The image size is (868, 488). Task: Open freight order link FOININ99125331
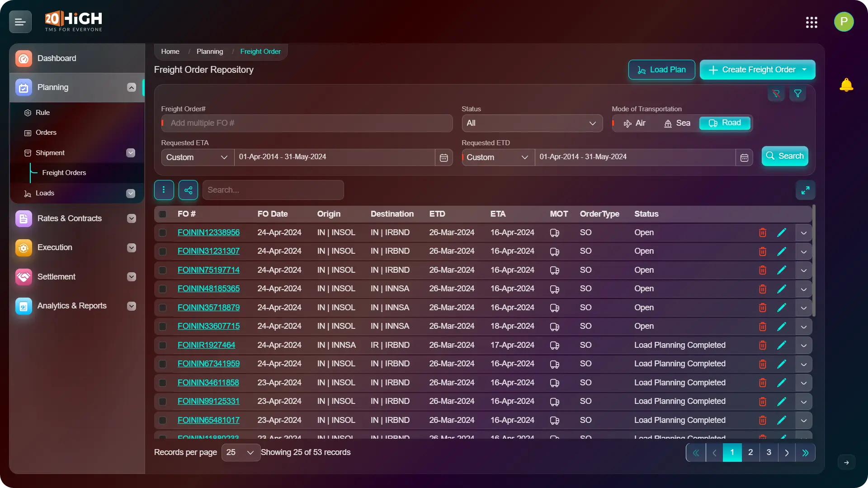click(208, 401)
